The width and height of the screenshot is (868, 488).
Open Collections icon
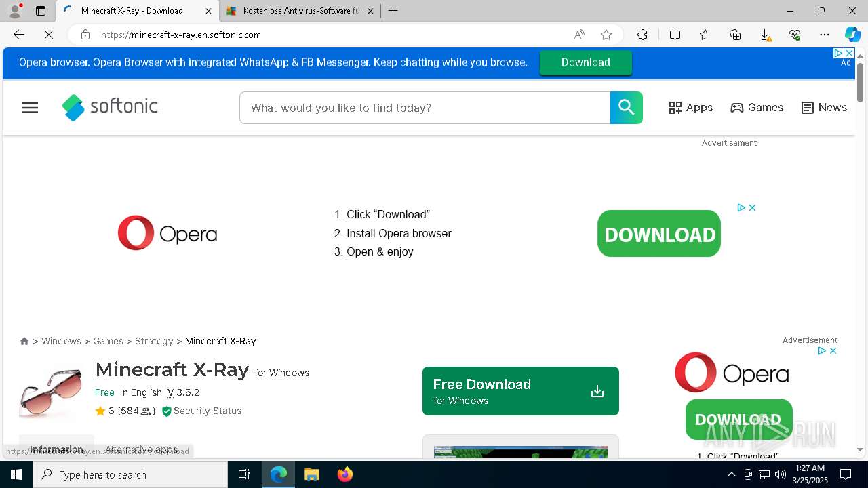(735, 35)
